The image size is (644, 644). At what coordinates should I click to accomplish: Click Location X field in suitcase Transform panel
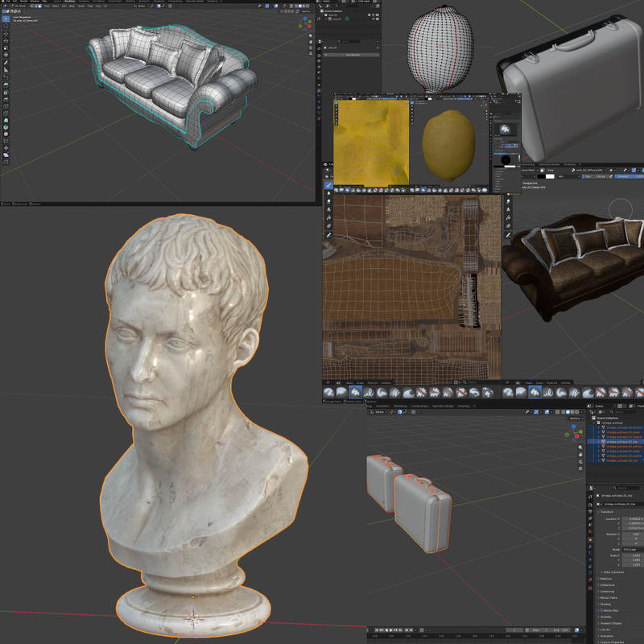coord(633,518)
